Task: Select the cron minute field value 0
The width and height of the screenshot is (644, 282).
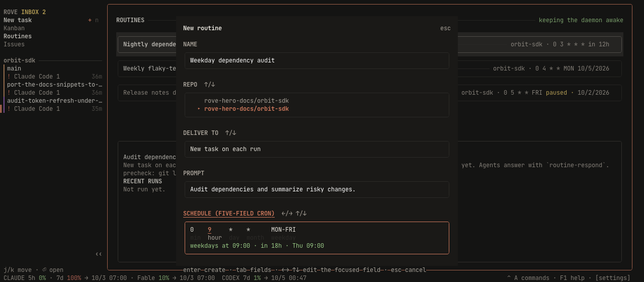Action: tap(192, 230)
